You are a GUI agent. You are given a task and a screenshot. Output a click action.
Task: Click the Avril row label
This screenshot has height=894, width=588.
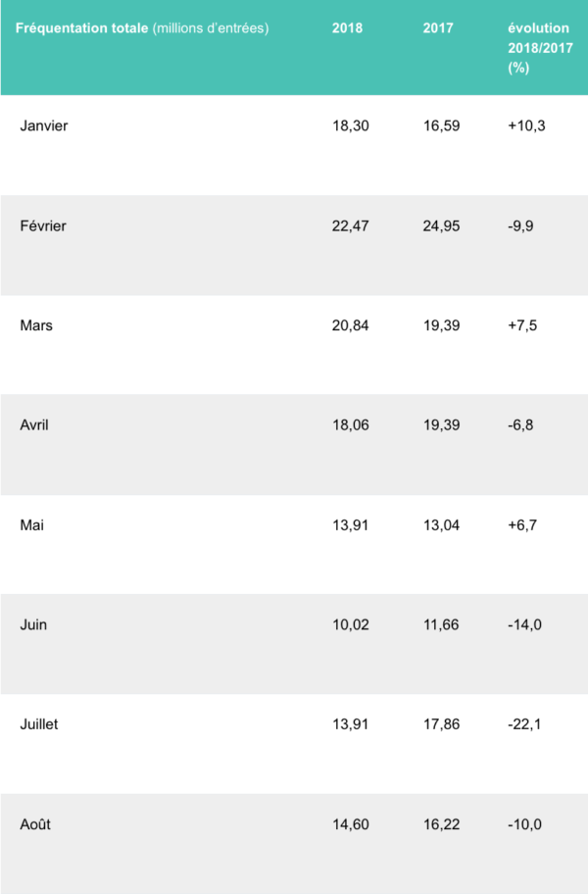click(x=34, y=424)
